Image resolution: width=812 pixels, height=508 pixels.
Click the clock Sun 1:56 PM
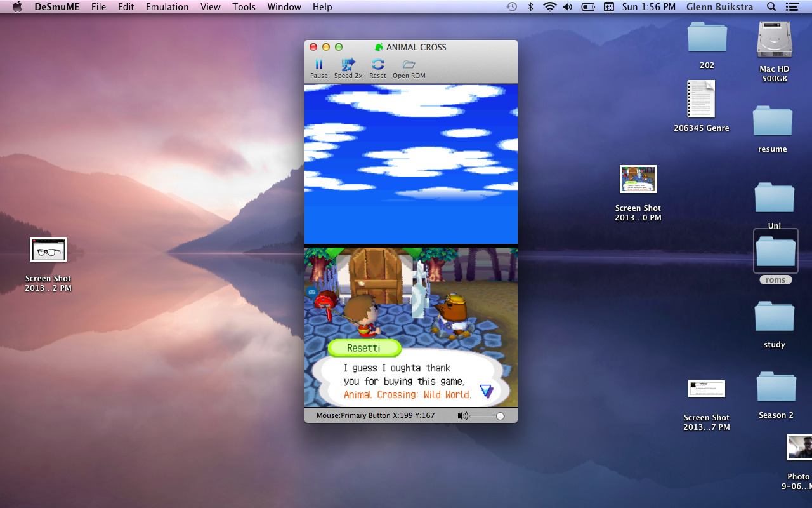(x=649, y=7)
